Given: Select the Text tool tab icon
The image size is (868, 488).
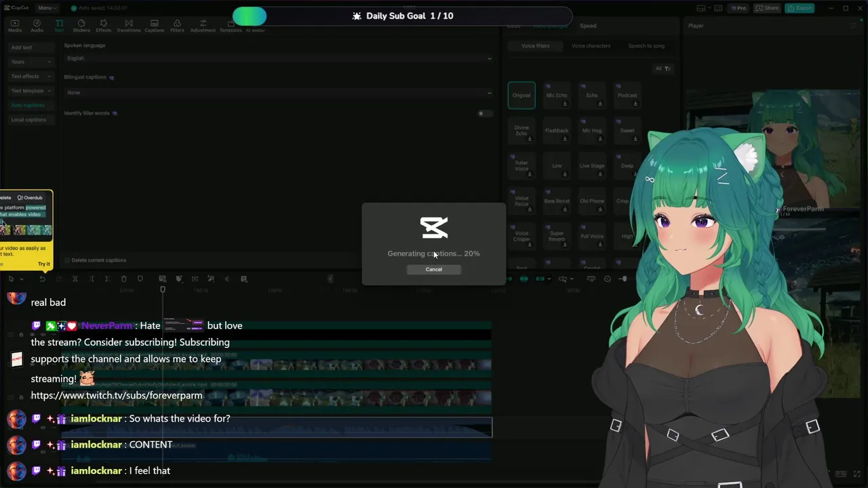Looking at the screenshot, I should (59, 26).
